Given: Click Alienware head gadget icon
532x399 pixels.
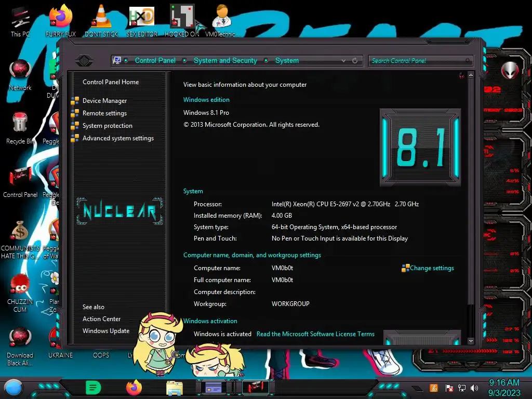Looking at the screenshot, I should [x=510, y=70].
